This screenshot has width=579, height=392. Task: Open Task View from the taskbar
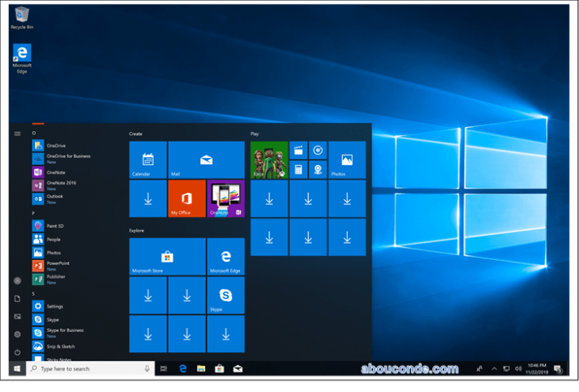pos(164,369)
